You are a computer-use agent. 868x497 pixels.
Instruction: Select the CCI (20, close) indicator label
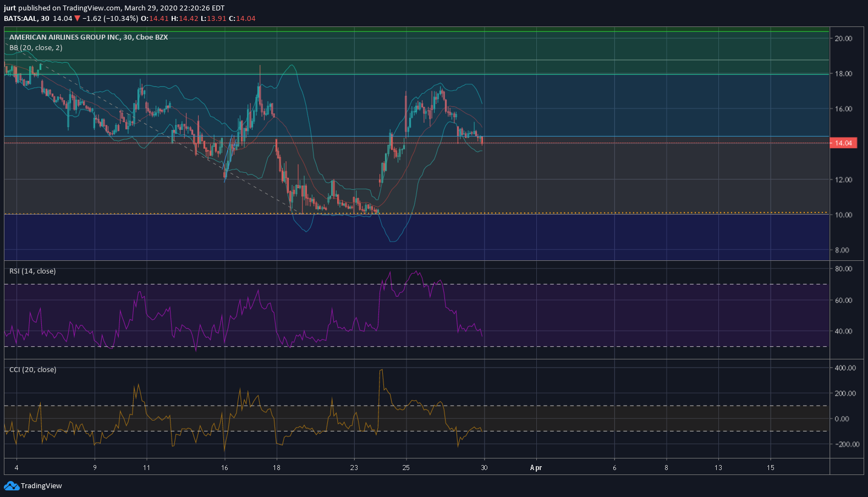pyautogui.click(x=33, y=370)
